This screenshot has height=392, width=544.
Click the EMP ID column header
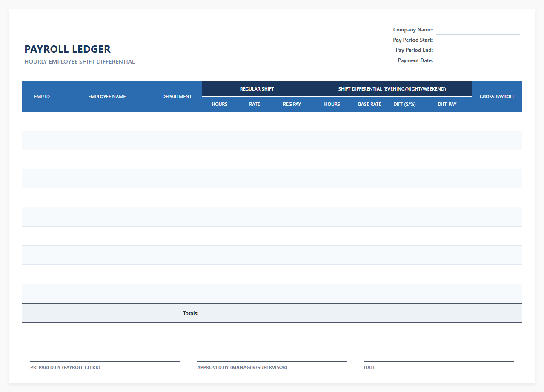coord(42,97)
